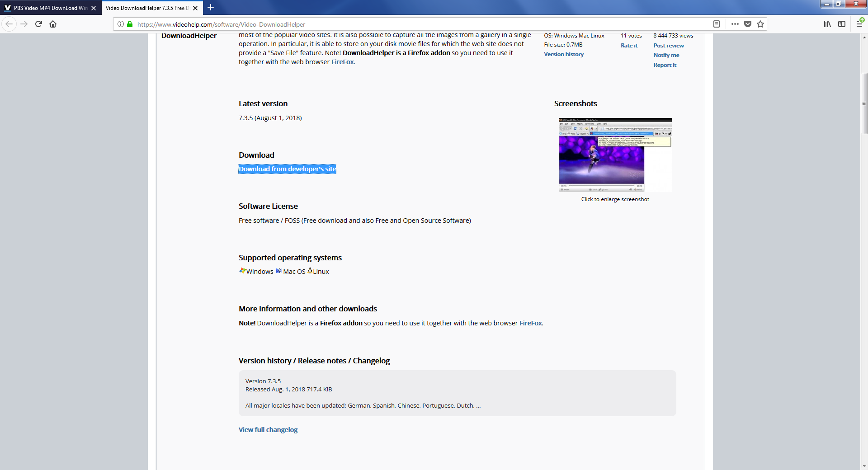Viewport: 868px width, 470px height.
Task: Enlarge the DownloadHelper screenshot thumbnail
Action: [x=615, y=155]
